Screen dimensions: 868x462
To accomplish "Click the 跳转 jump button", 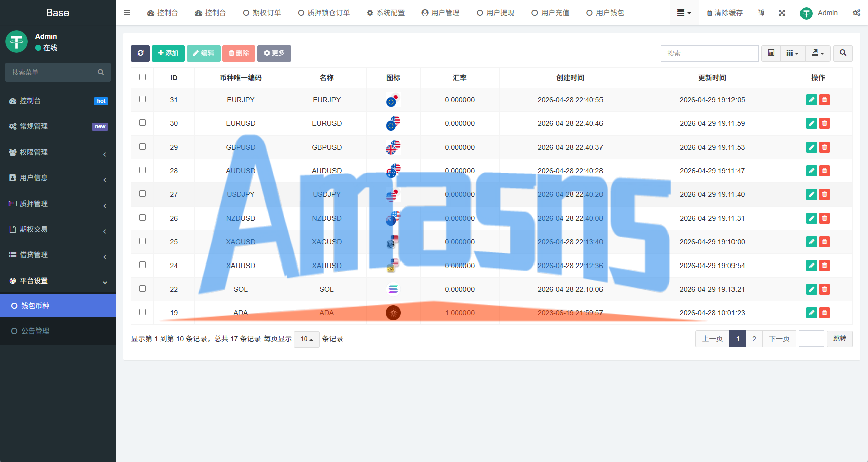I will click(840, 339).
